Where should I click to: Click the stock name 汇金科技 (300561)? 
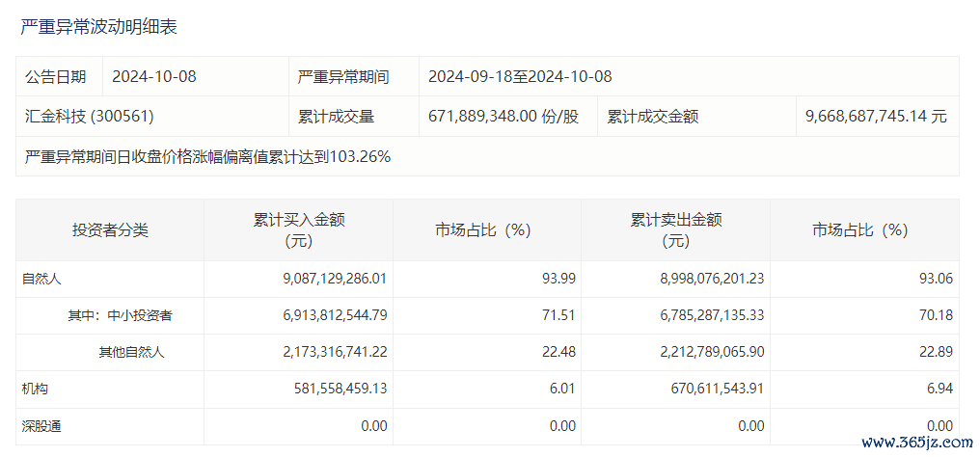click(89, 117)
